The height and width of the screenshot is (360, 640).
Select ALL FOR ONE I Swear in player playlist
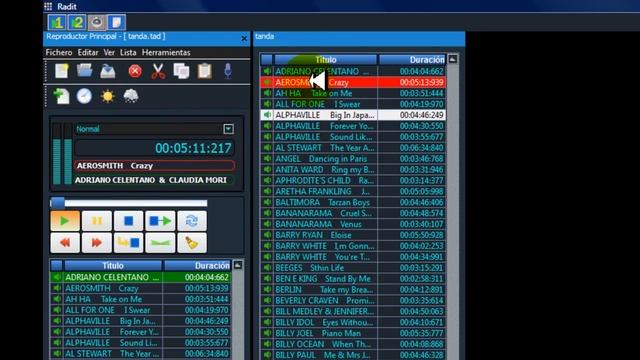[141, 310]
